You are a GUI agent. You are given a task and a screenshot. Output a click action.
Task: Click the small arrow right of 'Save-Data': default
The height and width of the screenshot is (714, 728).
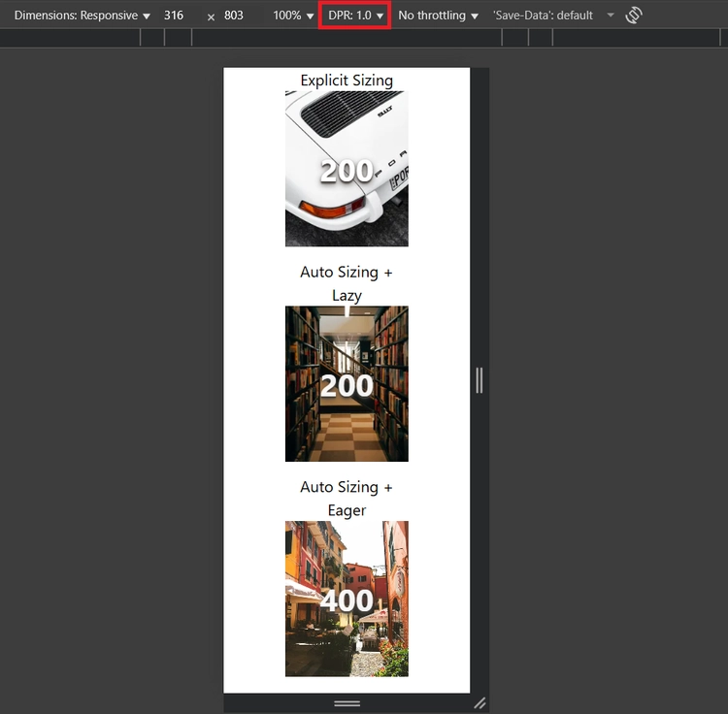pyautogui.click(x=611, y=16)
